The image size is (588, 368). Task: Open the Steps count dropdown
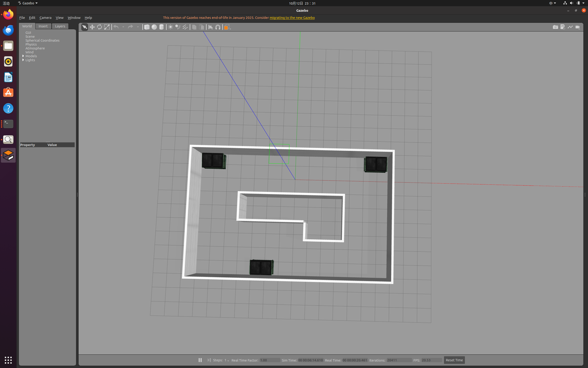click(x=227, y=360)
